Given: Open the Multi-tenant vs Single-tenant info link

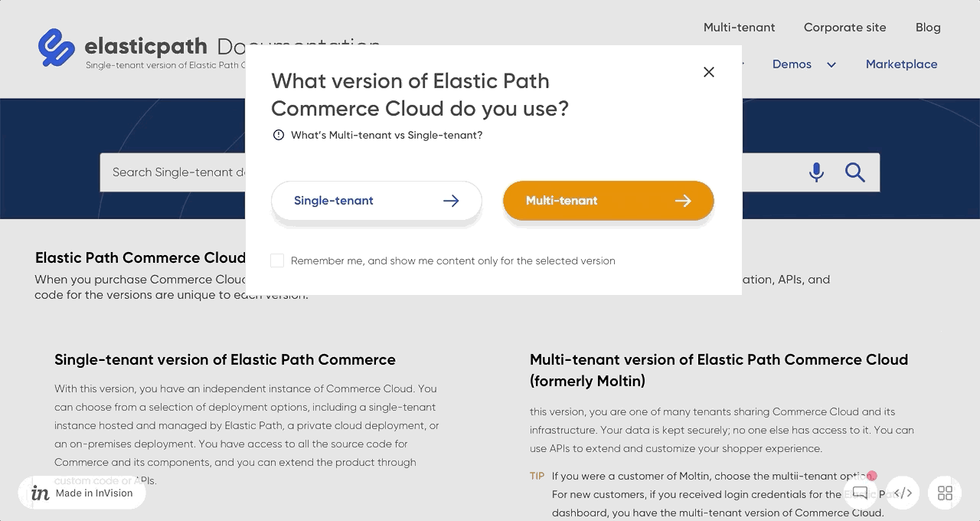Looking at the screenshot, I should [387, 135].
